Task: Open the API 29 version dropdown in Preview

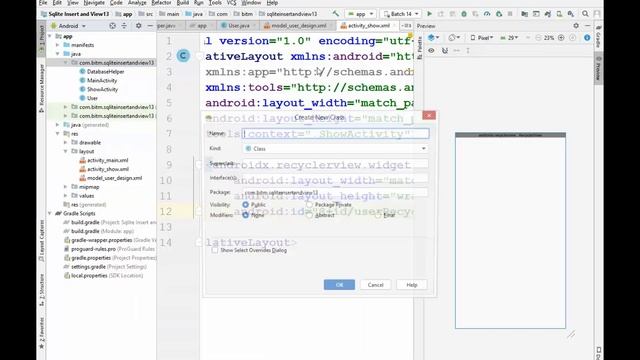Action: [509, 38]
